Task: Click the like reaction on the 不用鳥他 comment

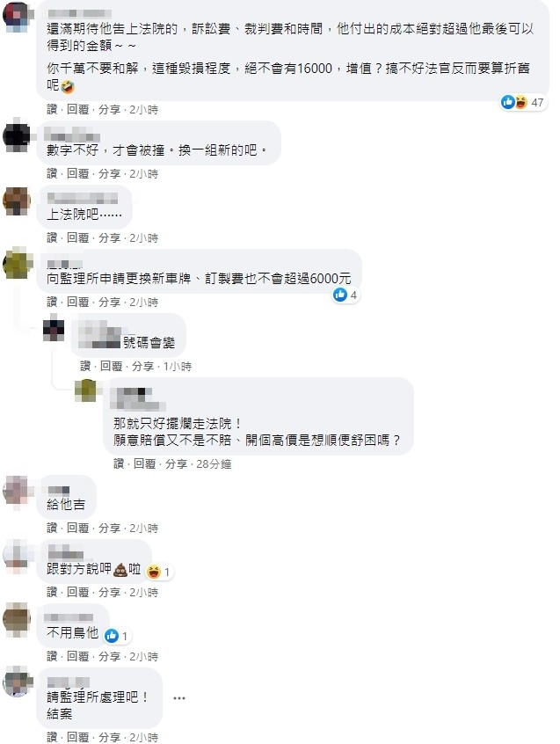Action: click(x=117, y=636)
